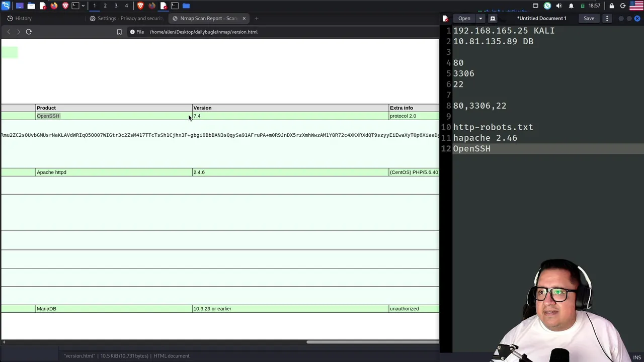Open the file manager panel launcher
Screen dimensions: 644x362
tap(31, 6)
